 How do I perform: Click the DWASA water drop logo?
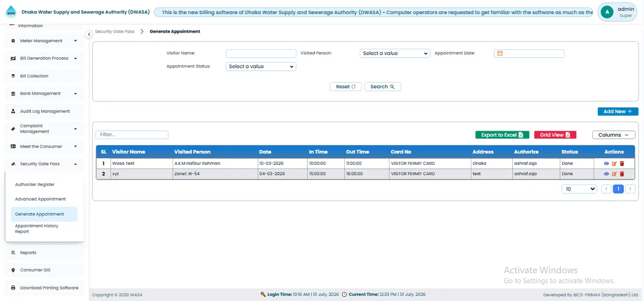pyautogui.click(x=11, y=12)
